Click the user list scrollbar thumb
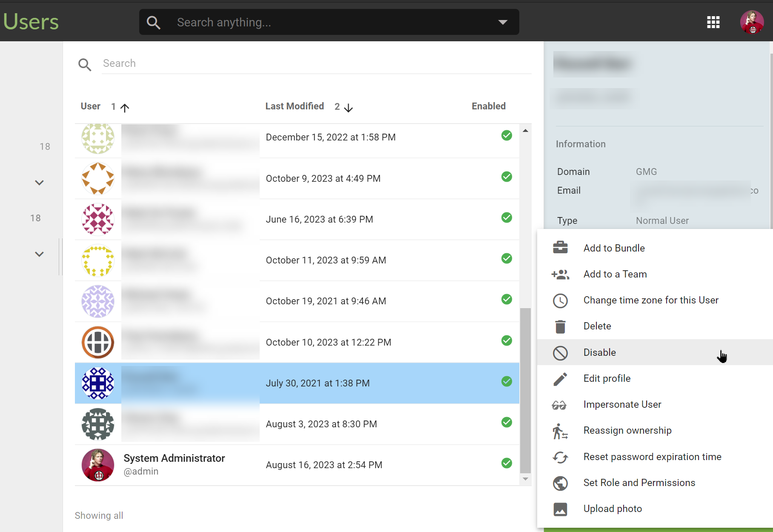 tap(525, 390)
